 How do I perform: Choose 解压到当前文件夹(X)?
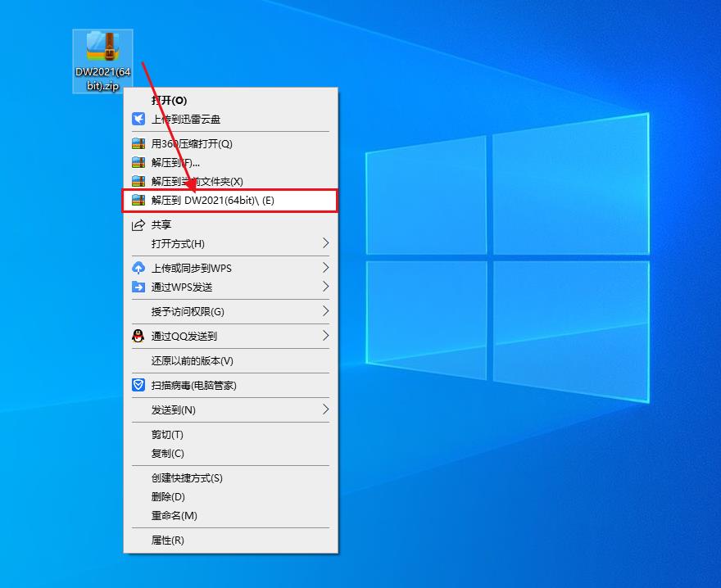point(231,182)
